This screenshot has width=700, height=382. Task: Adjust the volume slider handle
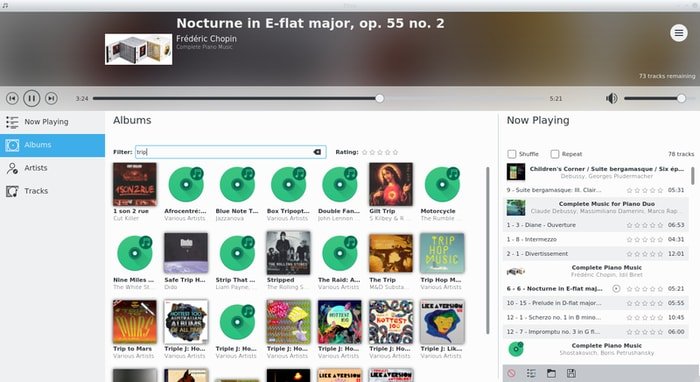pos(681,98)
